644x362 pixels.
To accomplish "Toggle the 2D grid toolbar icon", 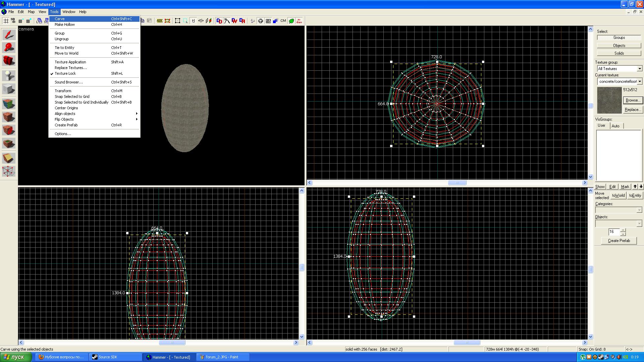I will [x=6, y=21].
